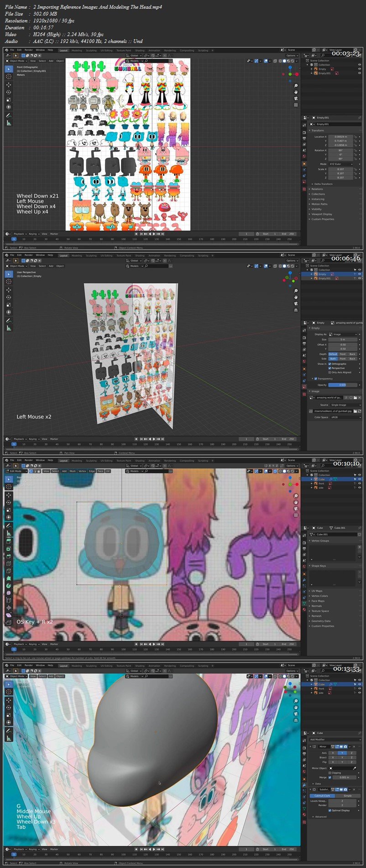Toggle the Perspective checkbox under Show In
366x868 pixels.
tap(329, 368)
